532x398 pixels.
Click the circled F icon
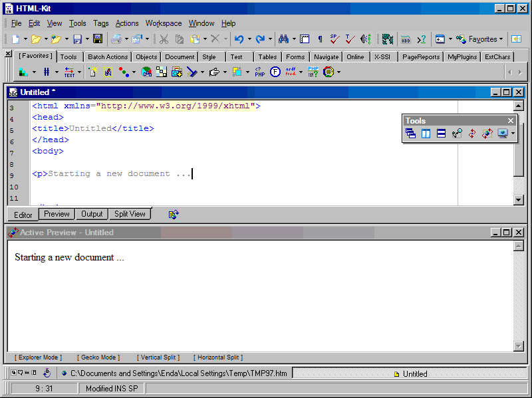[275, 72]
